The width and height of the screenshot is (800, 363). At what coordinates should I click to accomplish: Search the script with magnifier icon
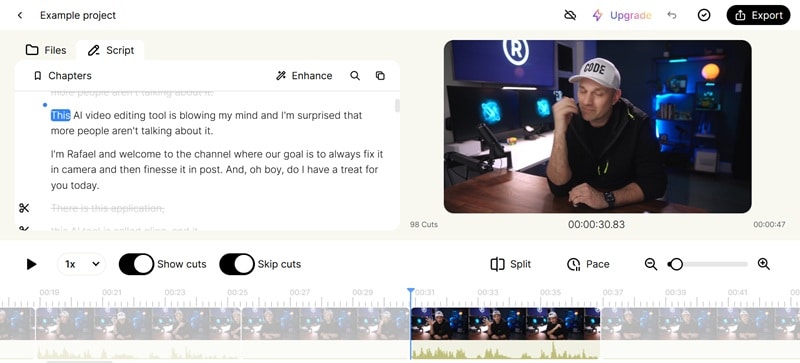tap(355, 76)
